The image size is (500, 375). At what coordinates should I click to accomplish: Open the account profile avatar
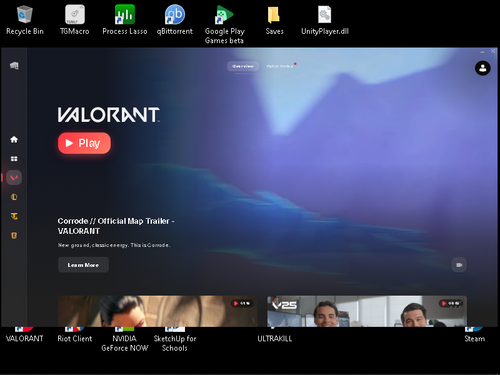(x=482, y=68)
